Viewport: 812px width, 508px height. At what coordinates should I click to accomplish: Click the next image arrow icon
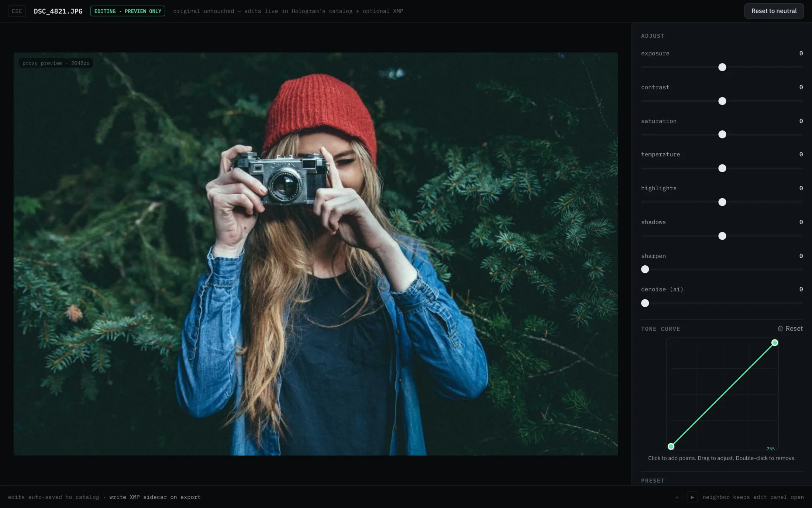coord(692,497)
